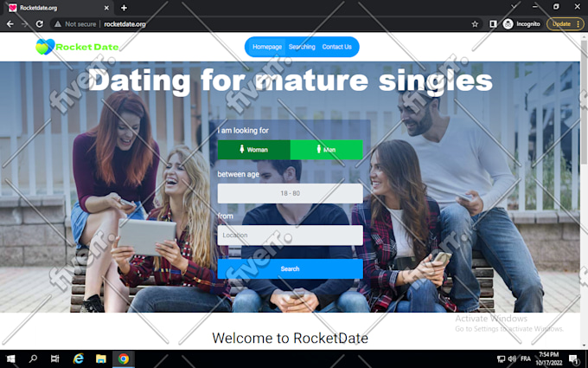588x368 pixels.
Task: Open File Explorer from the taskbar
Action: click(x=100, y=358)
